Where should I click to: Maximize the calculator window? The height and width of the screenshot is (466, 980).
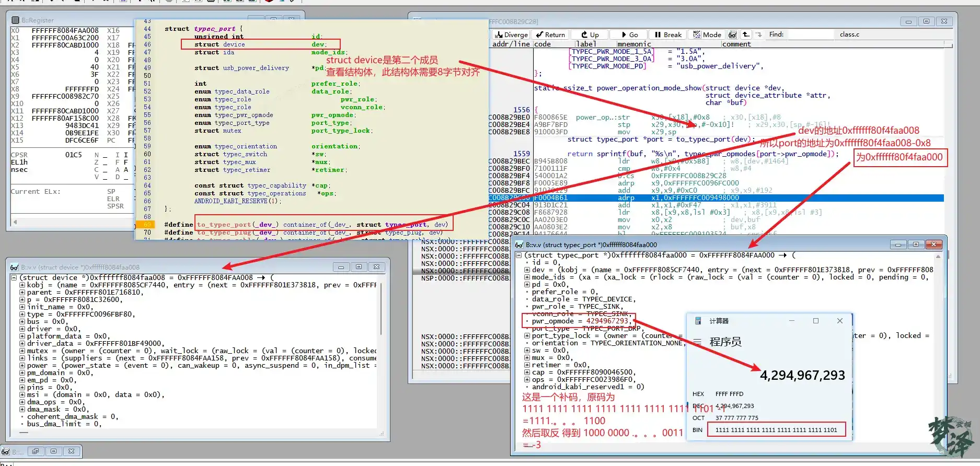(815, 321)
